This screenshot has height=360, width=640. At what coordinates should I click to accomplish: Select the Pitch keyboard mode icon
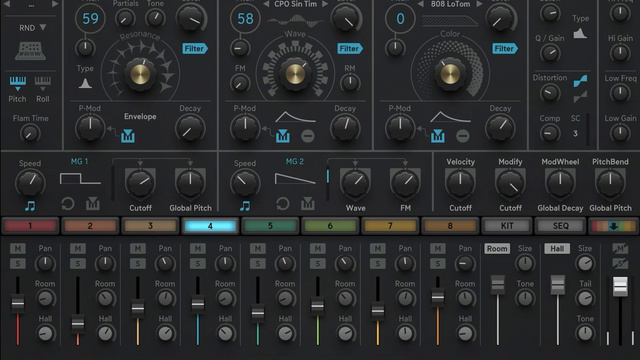[18, 81]
